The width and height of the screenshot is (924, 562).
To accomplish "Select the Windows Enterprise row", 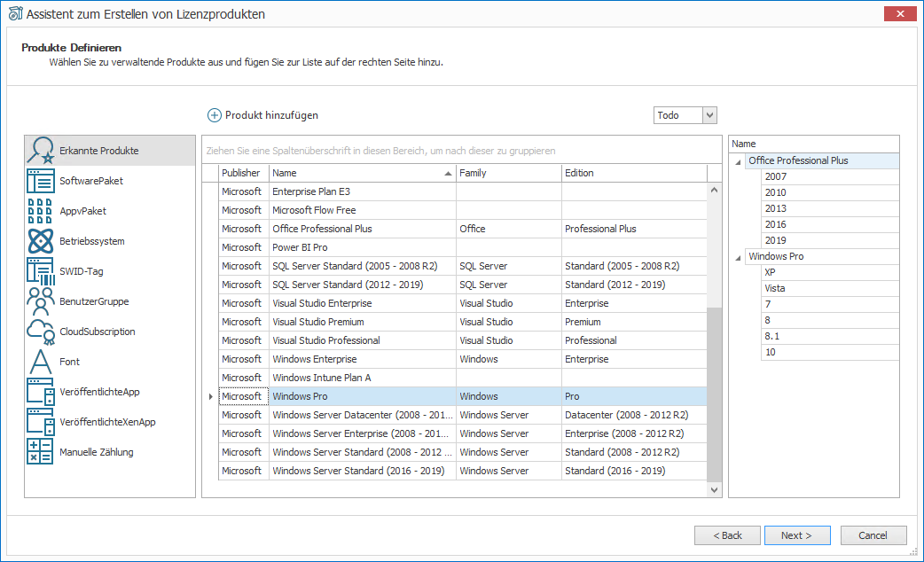I will 463,359.
